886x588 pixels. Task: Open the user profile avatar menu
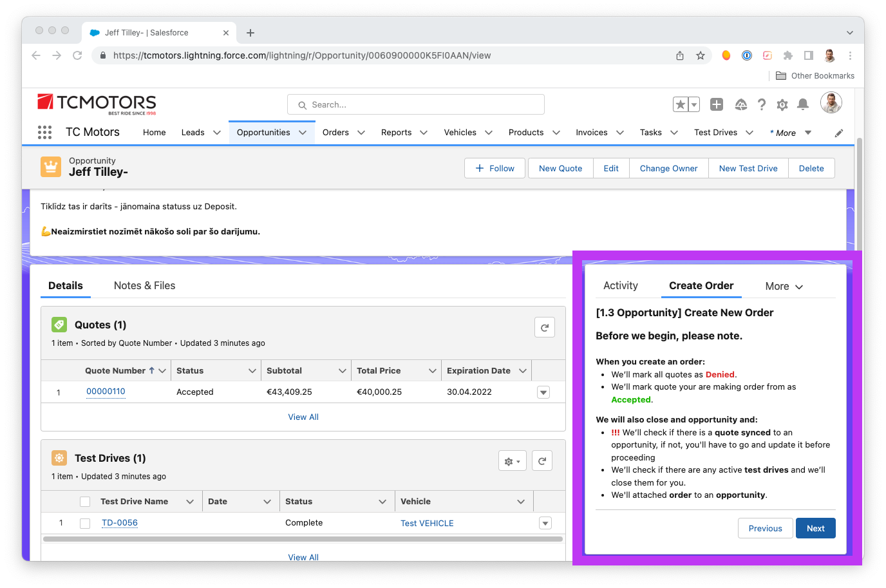coord(831,102)
